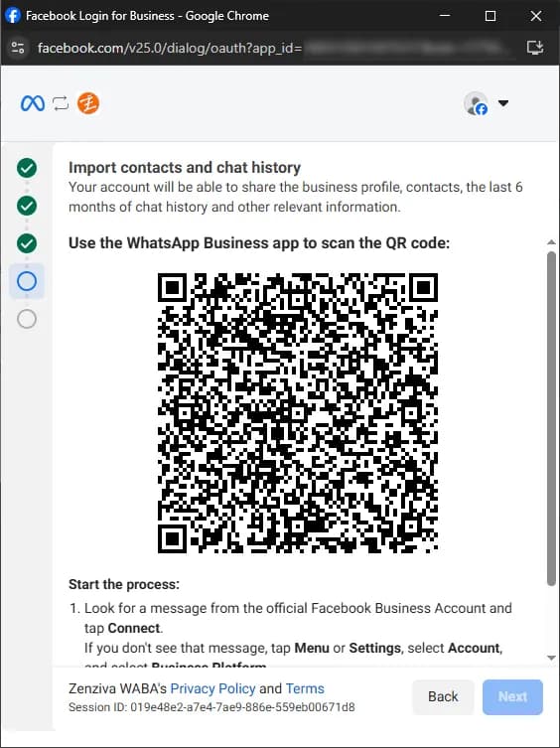Click the scrollbar down arrow
The image size is (560, 748).
pyautogui.click(x=551, y=658)
